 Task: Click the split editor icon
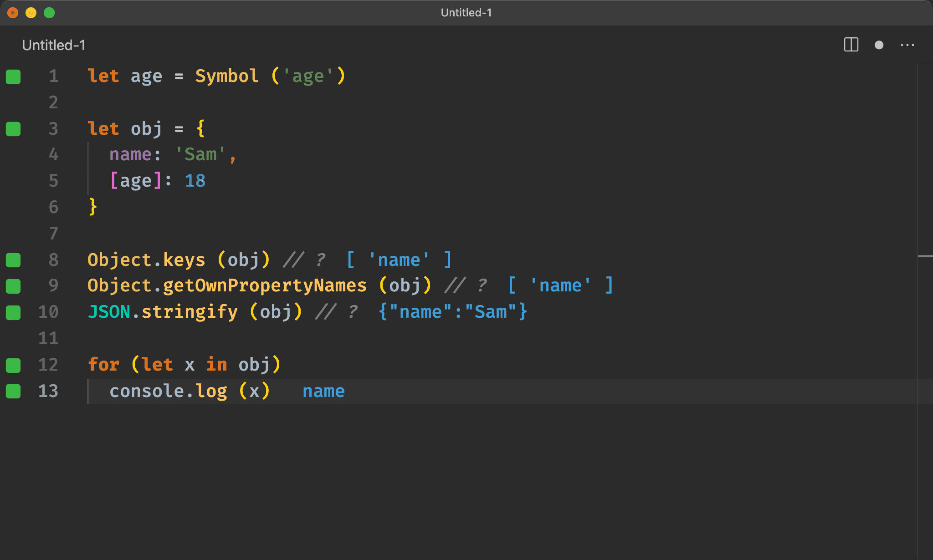pyautogui.click(x=851, y=45)
